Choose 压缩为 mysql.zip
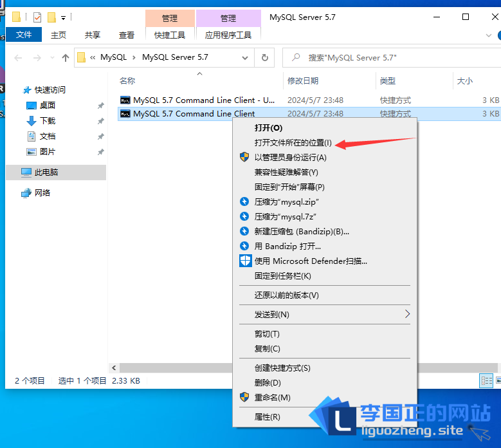This screenshot has width=501, height=448. click(325, 201)
